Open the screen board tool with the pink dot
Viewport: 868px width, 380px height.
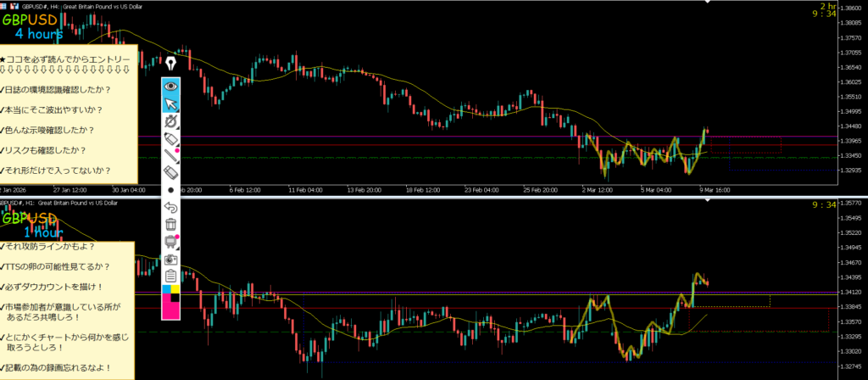(171, 242)
